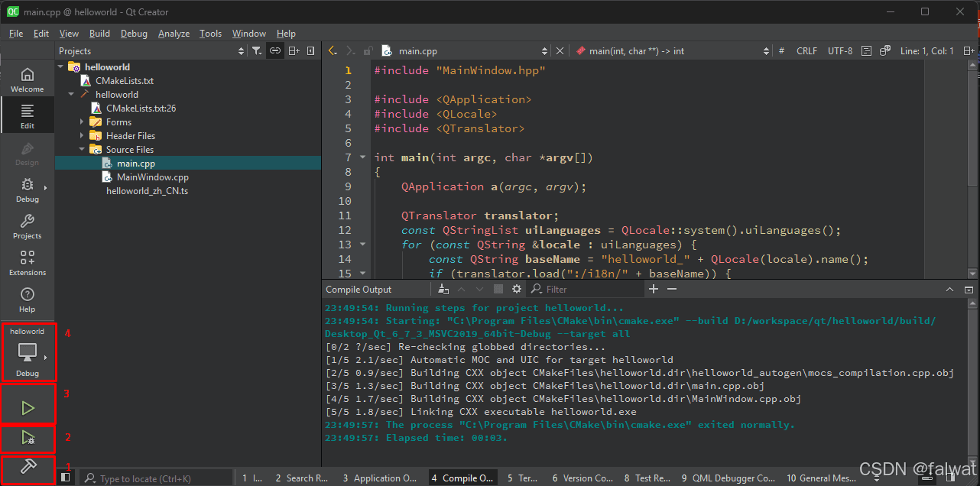Select MainWindow.cpp in project tree
This screenshot has height=486, width=980.
(152, 177)
